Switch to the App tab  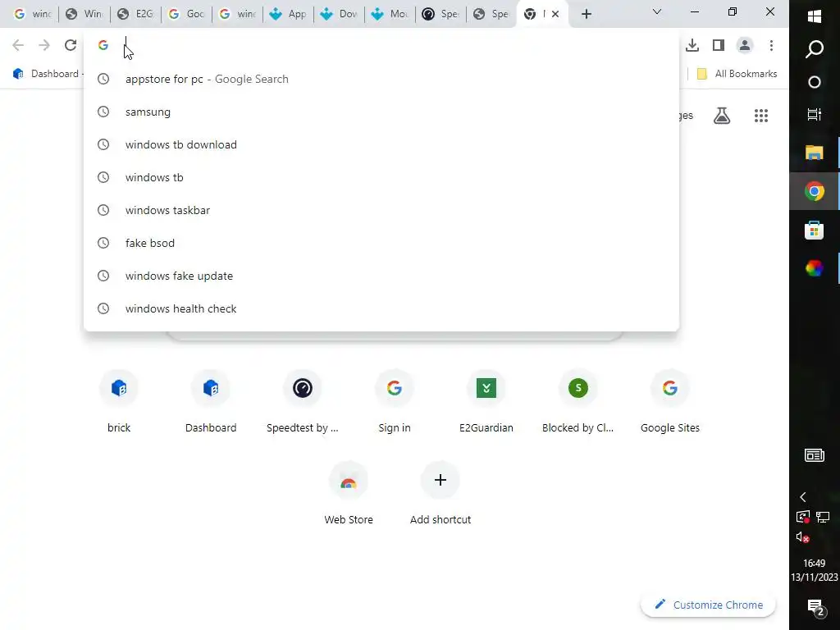(290, 14)
